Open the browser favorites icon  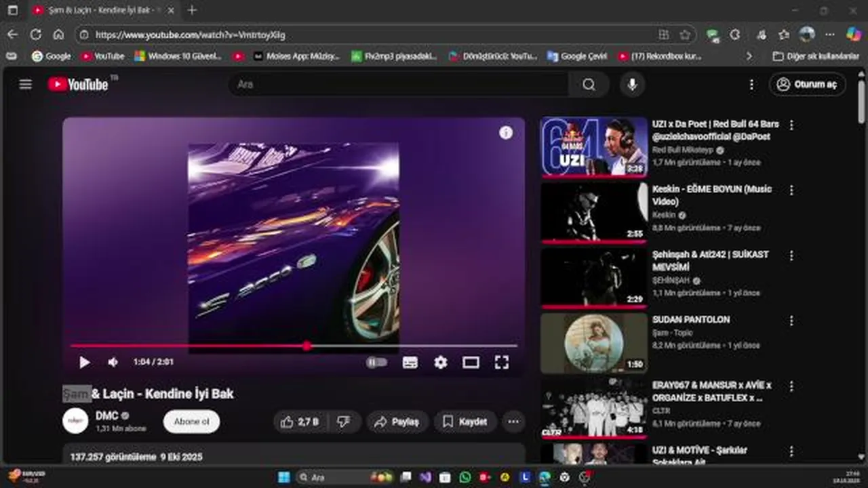pyautogui.click(x=784, y=35)
